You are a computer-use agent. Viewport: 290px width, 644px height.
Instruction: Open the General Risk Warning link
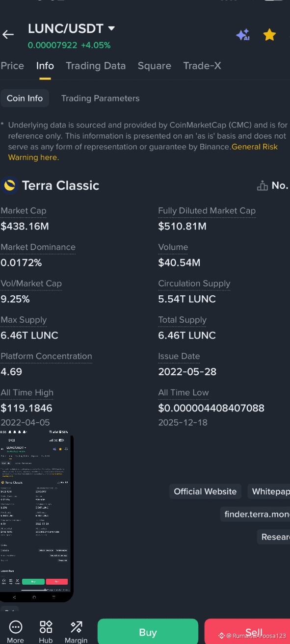pos(143,152)
